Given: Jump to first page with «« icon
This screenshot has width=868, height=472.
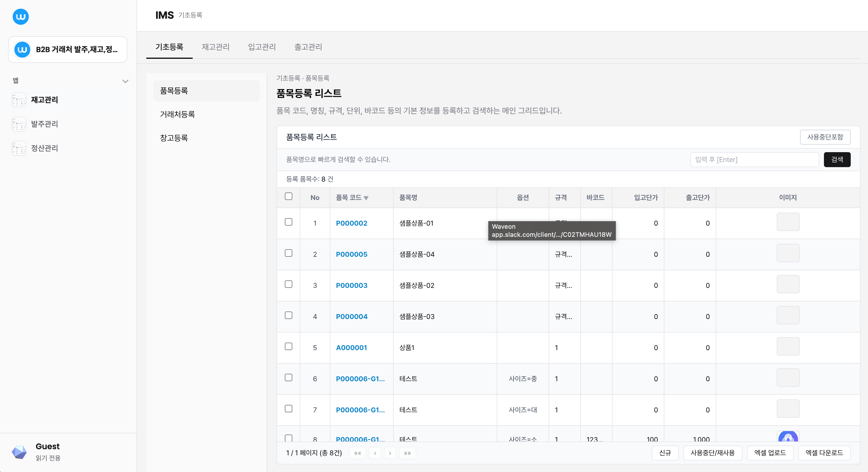Looking at the screenshot, I should (x=358, y=453).
